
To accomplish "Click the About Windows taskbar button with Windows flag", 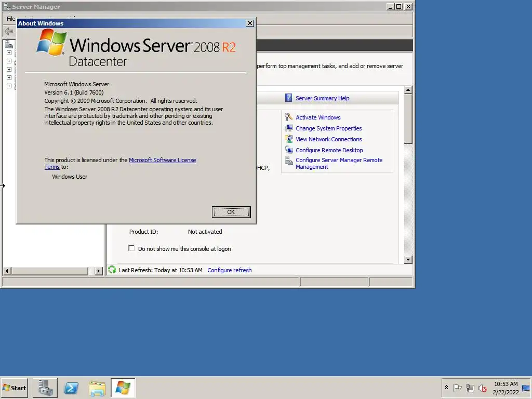I will point(123,388).
